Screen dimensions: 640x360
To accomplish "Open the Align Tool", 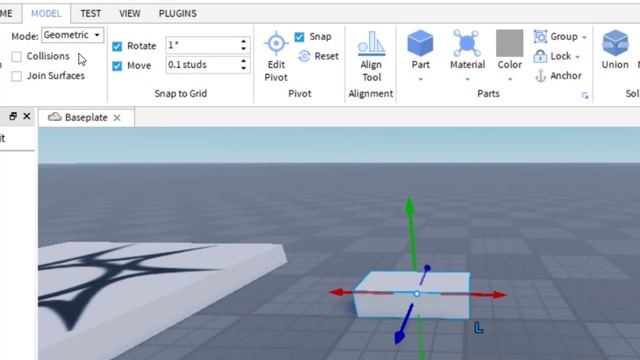I will point(371,56).
